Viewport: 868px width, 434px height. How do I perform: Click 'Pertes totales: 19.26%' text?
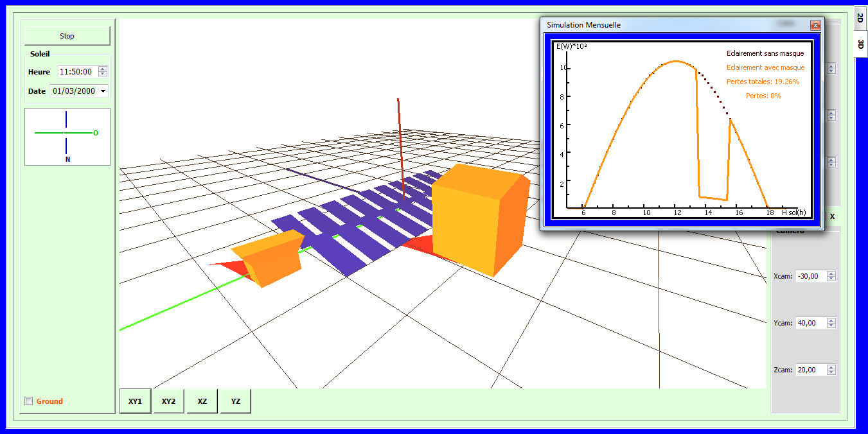click(763, 82)
